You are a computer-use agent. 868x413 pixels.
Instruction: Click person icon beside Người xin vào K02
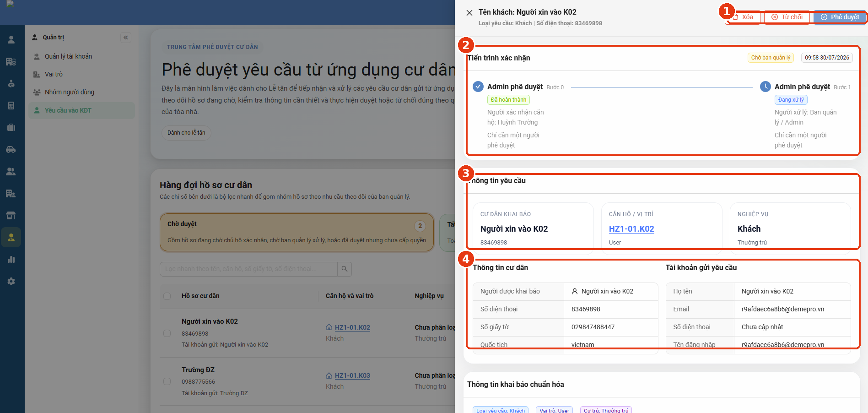(575, 291)
